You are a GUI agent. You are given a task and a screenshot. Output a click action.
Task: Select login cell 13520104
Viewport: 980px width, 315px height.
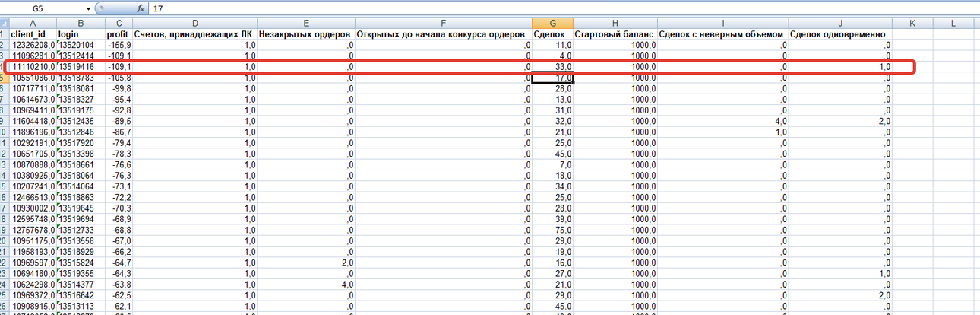pos(81,45)
